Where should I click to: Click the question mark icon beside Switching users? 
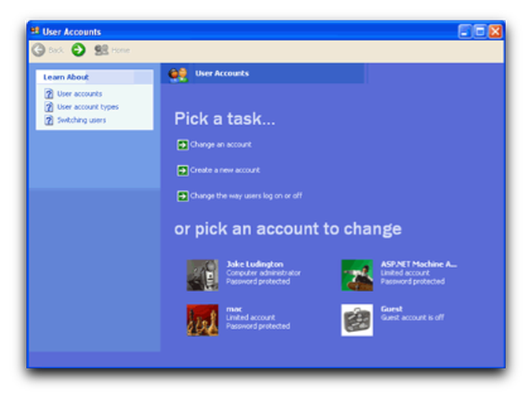[x=49, y=120]
